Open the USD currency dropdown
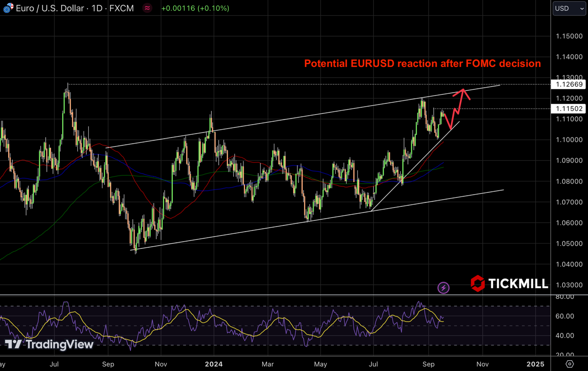The width and height of the screenshot is (588, 371). [569, 8]
